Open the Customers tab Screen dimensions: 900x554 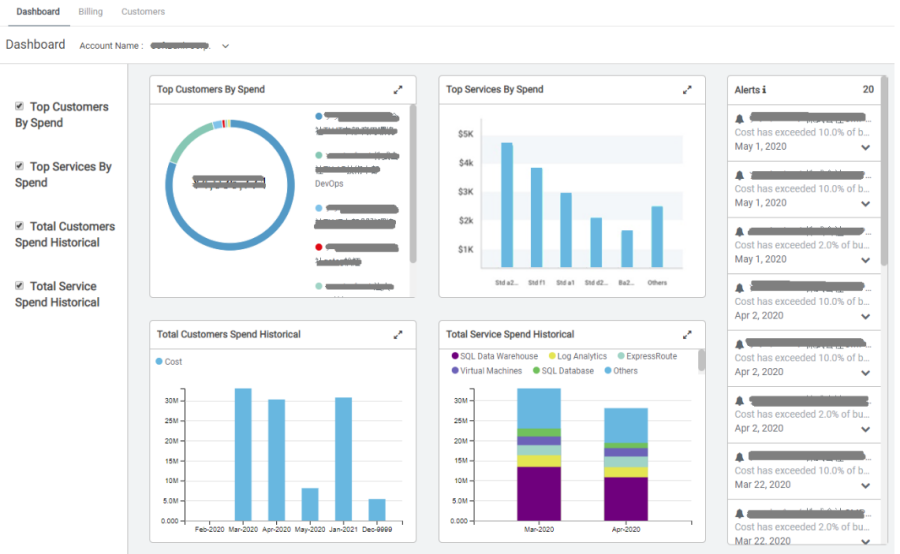tap(143, 12)
